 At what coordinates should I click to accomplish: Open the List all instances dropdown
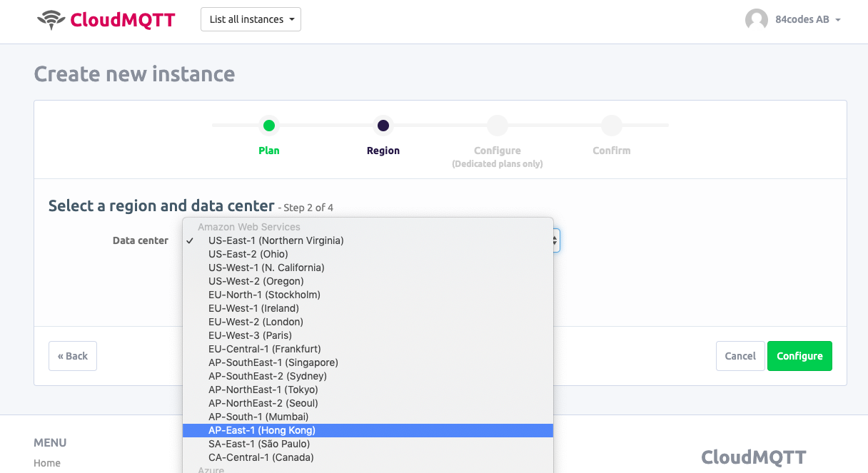[251, 19]
